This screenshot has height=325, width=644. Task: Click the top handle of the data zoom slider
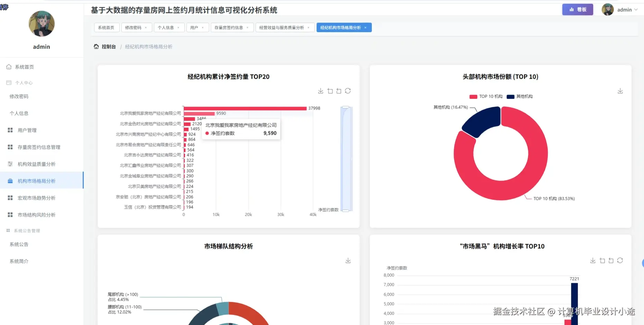coord(346,107)
